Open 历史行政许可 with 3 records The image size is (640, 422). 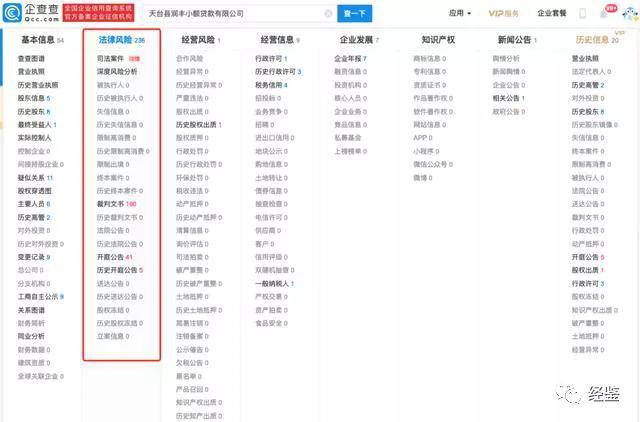pyautogui.click(x=278, y=71)
